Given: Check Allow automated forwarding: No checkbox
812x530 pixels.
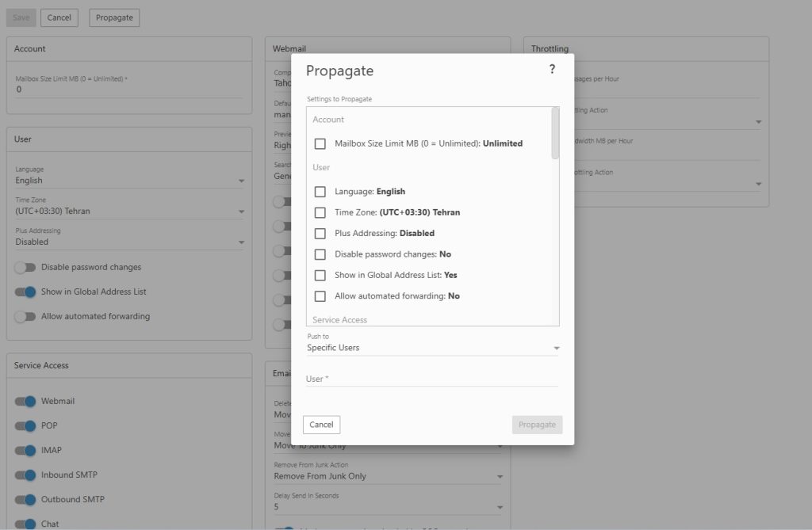Looking at the screenshot, I should coord(320,296).
